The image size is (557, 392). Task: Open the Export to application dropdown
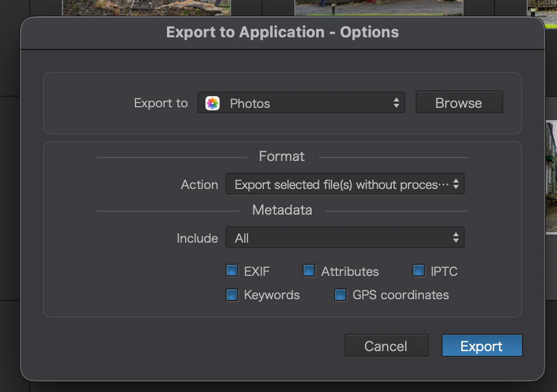301,104
